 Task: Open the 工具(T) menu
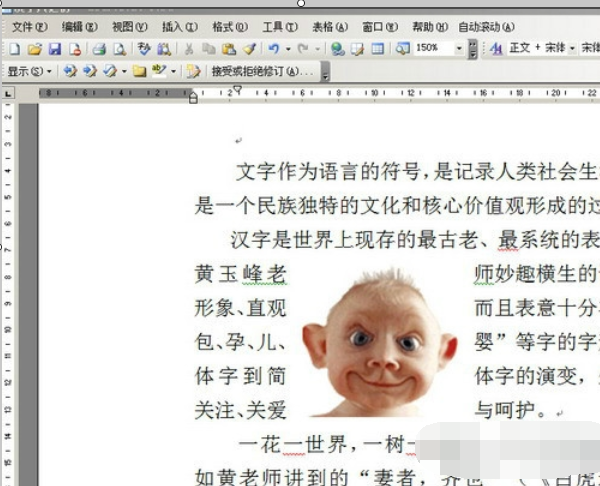(x=280, y=27)
